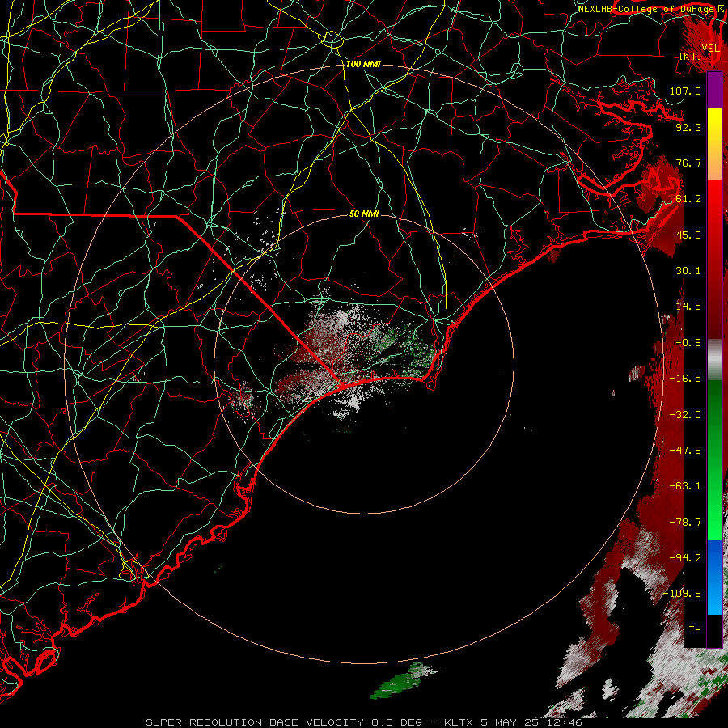The width and height of the screenshot is (728, 728).
Task: Click the -16.5 velocity scale value
Action: pos(685,379)
